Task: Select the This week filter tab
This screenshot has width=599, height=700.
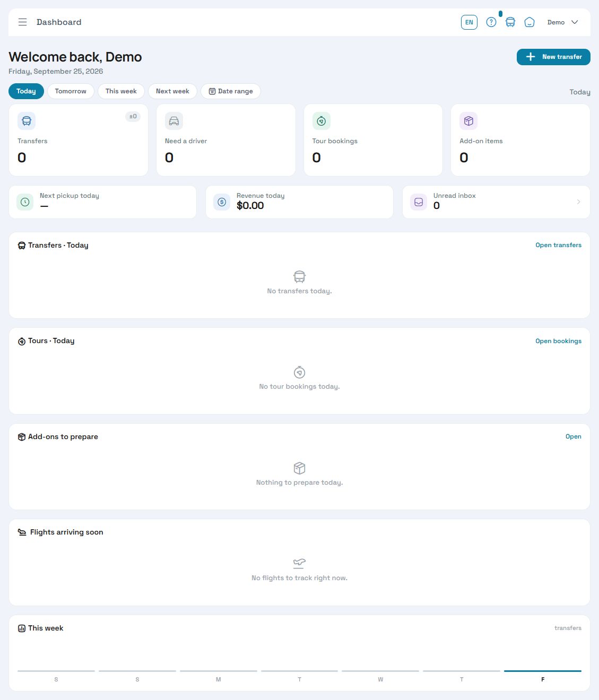Action: click(121, 91)
